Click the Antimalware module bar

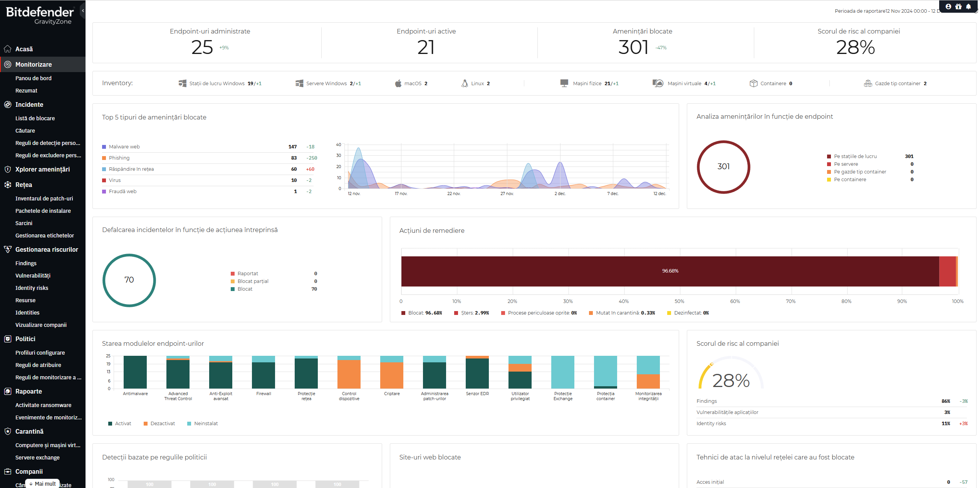[x=135, y=372]
